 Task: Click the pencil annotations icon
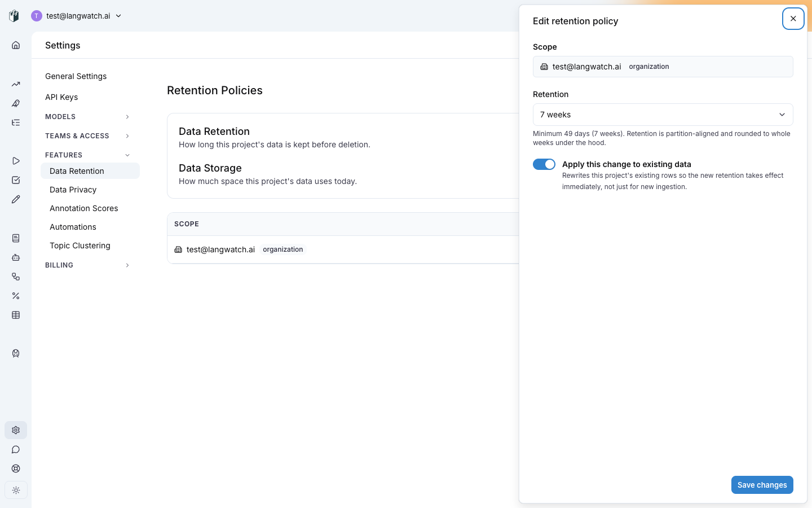pyautogui.click(x=16, y=199)
